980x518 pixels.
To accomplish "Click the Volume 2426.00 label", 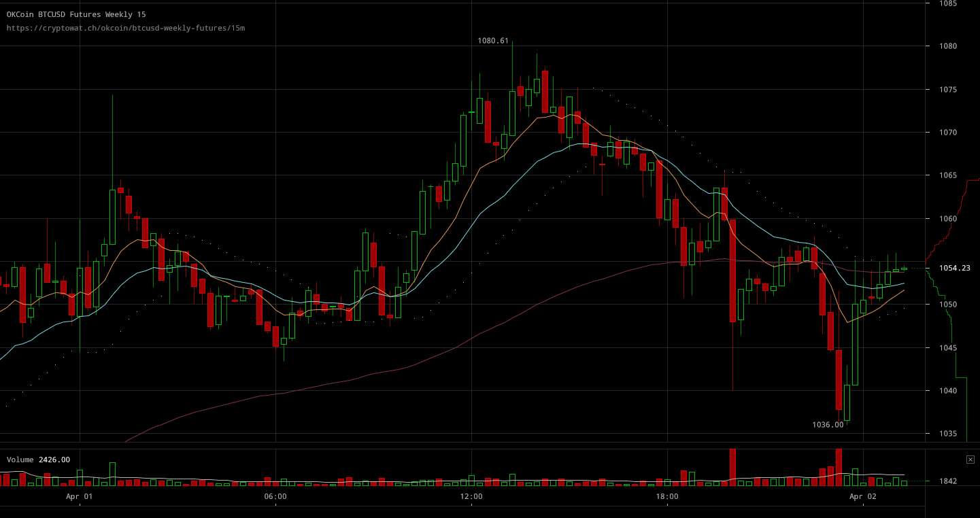I will coord(38,460).
